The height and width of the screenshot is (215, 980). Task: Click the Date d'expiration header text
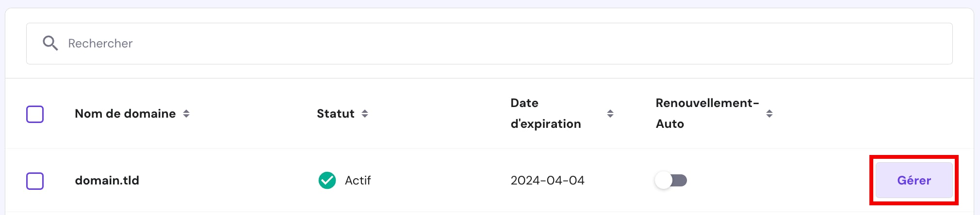[x=545, y=113]
